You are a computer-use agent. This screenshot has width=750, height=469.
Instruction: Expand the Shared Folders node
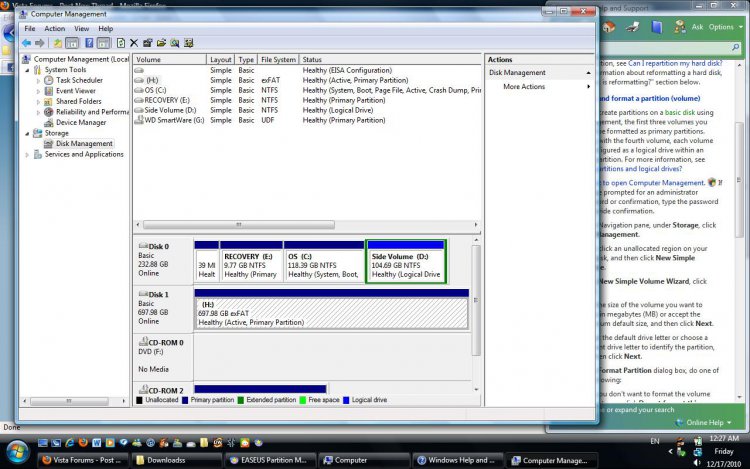coord(38,102)
